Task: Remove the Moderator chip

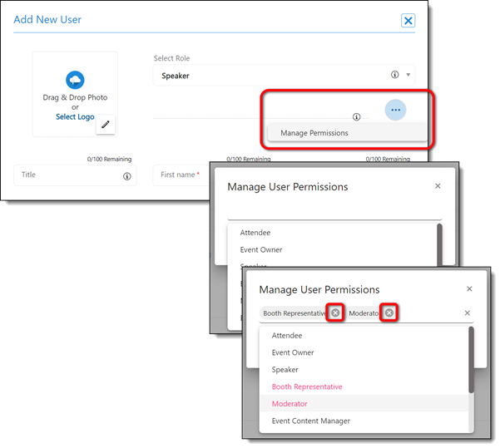Action: tap(389, 313)
